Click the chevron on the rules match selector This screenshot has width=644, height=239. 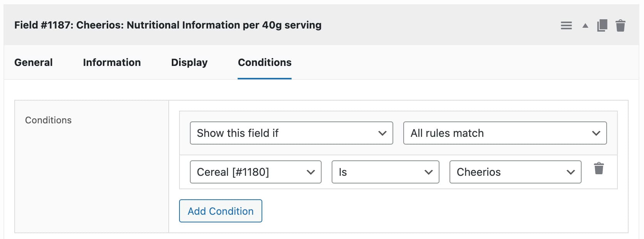pyautogui.click(x=596, y=133)
